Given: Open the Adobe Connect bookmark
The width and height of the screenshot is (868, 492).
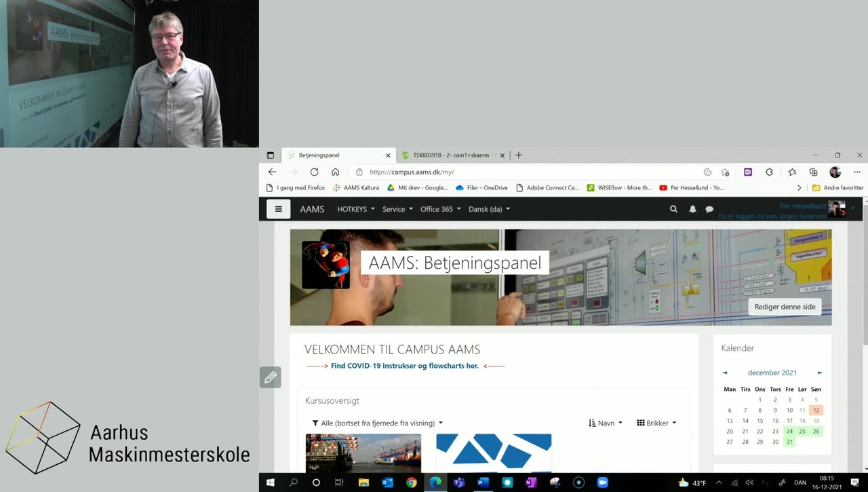Looking at the screenshot, I should coord(547,188).
